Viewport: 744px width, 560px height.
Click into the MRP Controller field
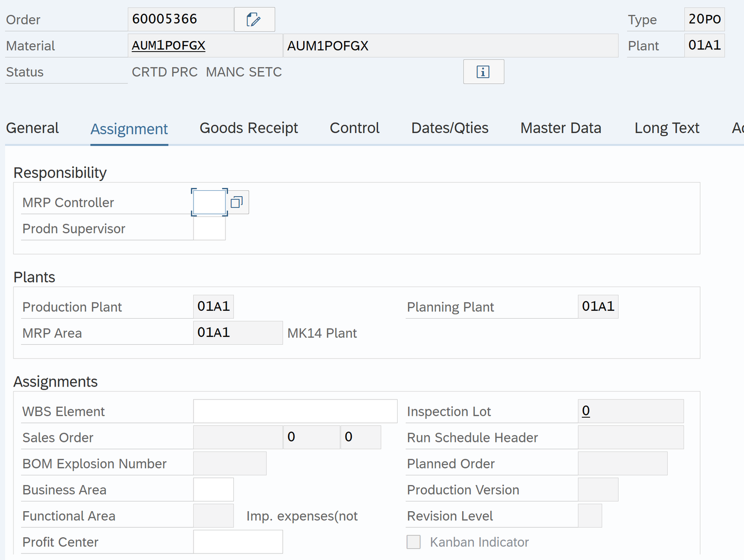coord(209,202)
